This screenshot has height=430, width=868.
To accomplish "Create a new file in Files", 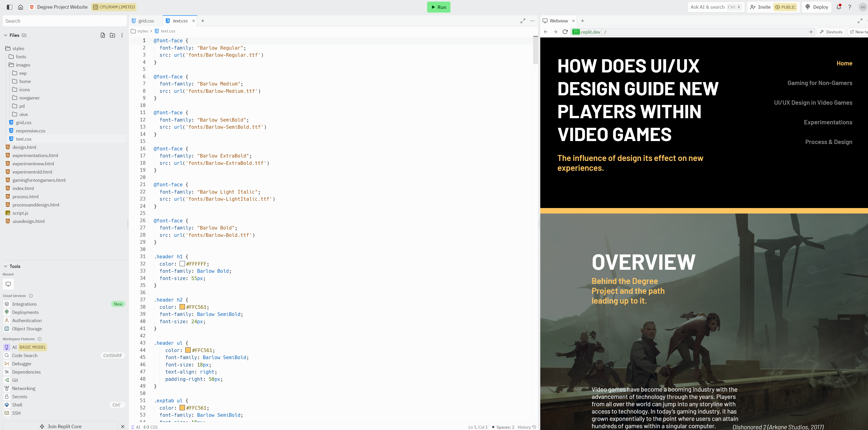I will 103,35.
